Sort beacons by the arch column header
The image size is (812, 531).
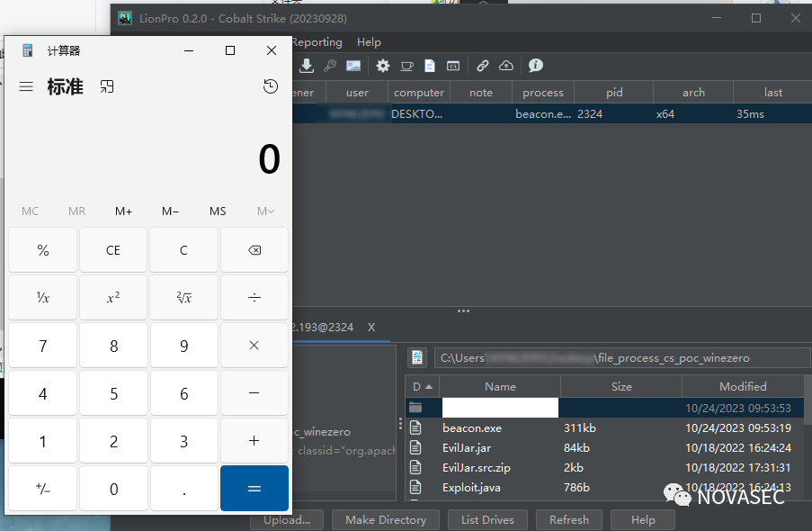pos(693,93)
